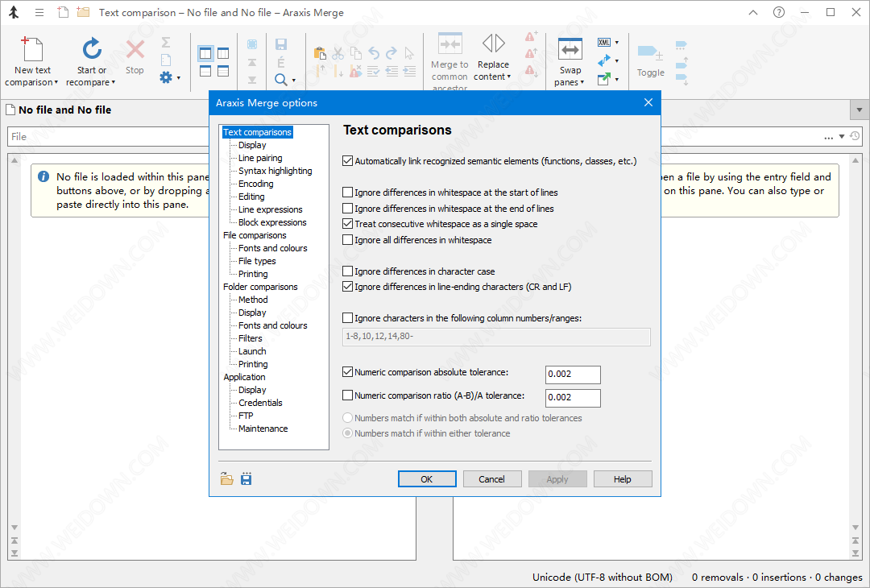The image size is (870, 588).
Task: Click Cancel in options dialog
Action: (x=491, y=478)
